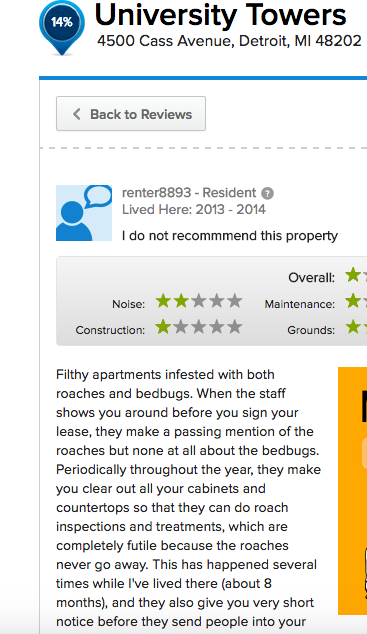
Task: Click the fourth Construction rating star
Action: coord(217,327)
